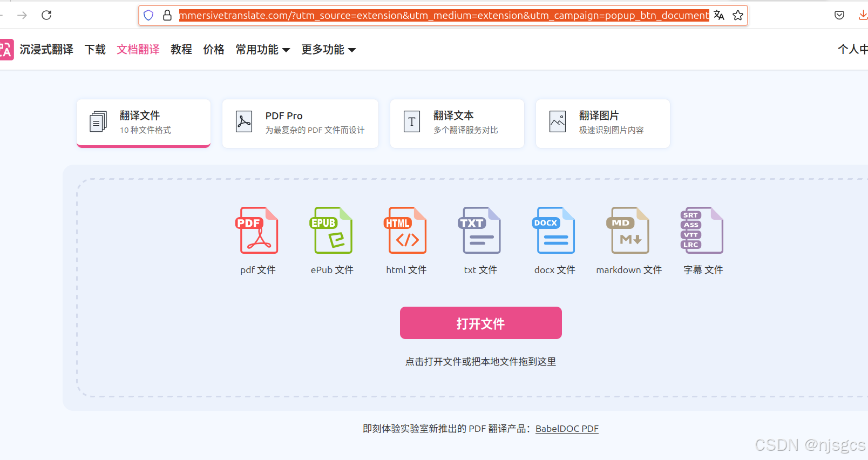Open the downloads arrow icon

coord(863,15)
